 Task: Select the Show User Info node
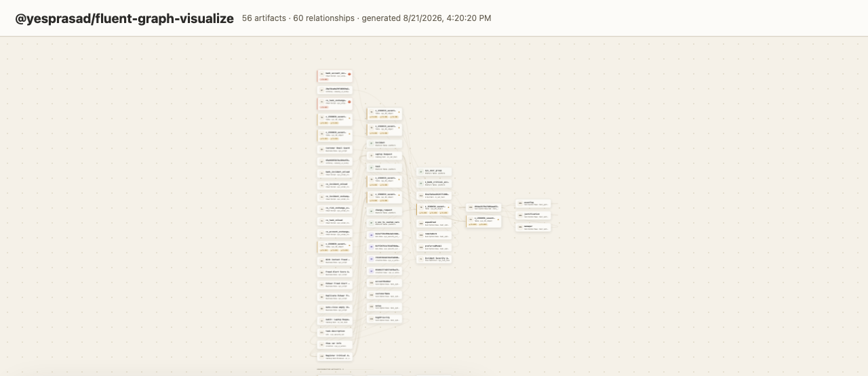(335, 345)
